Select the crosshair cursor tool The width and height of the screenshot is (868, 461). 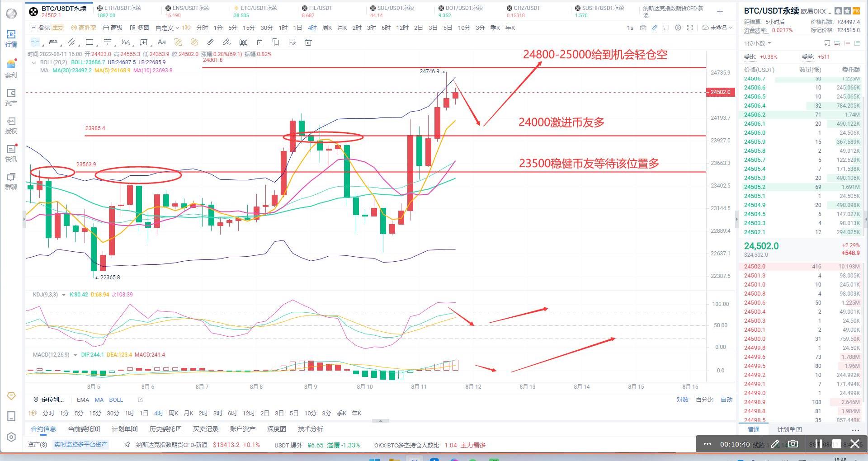click(35, 42)
